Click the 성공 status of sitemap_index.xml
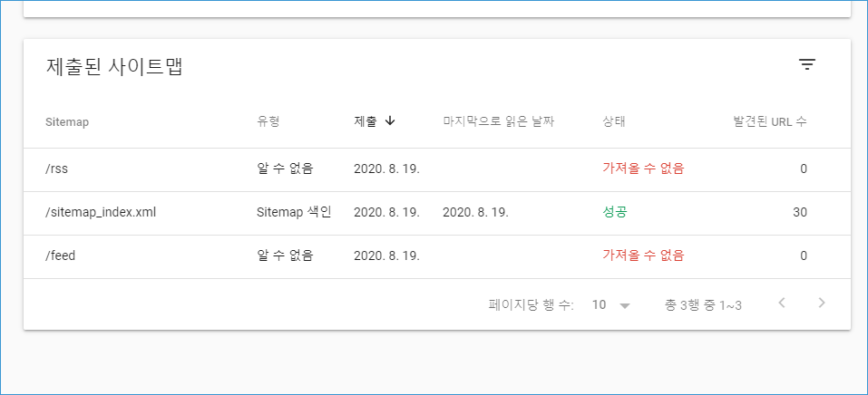868x395 pixels. pos(614,212)
